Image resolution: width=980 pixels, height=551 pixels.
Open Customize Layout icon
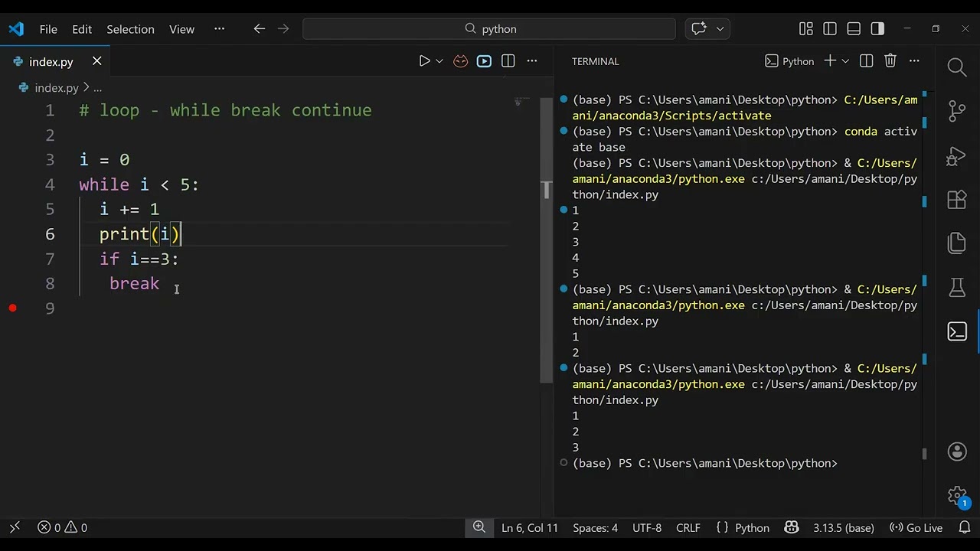pos(805,29)
